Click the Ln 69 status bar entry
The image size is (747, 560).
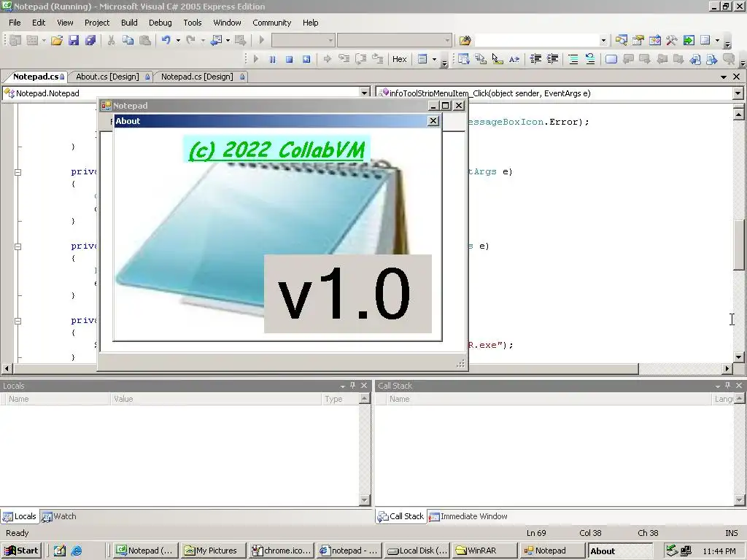click(x=536, y=533)
